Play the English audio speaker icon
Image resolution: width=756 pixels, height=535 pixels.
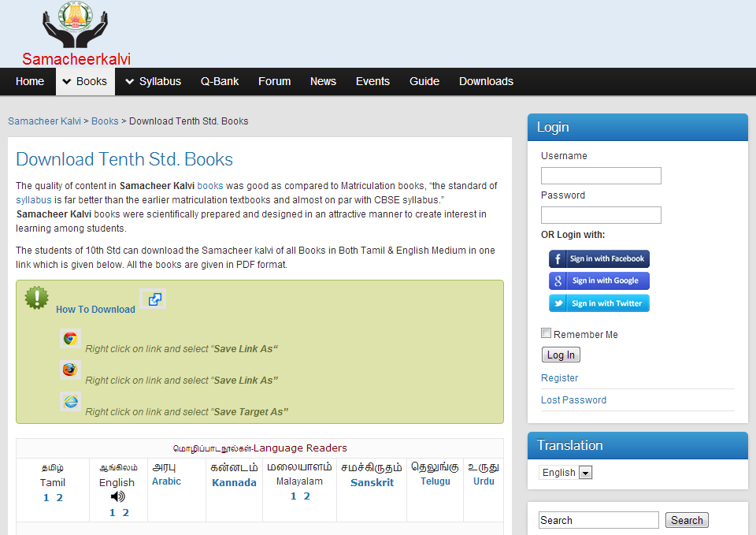117,496
